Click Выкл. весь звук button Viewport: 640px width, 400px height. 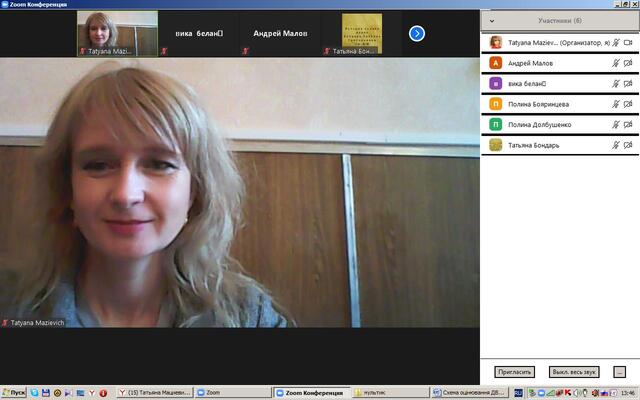coord(574,372)
